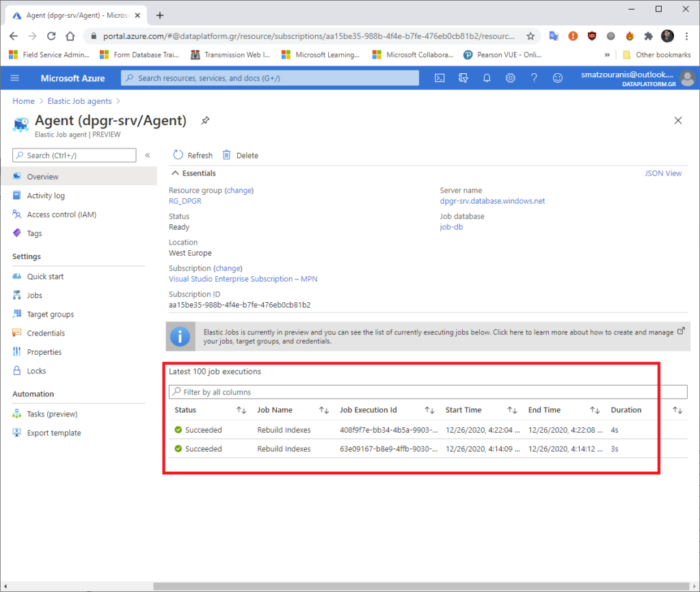Open the Overview menu item
700x592 pixels.
click(x=79, y=176)
